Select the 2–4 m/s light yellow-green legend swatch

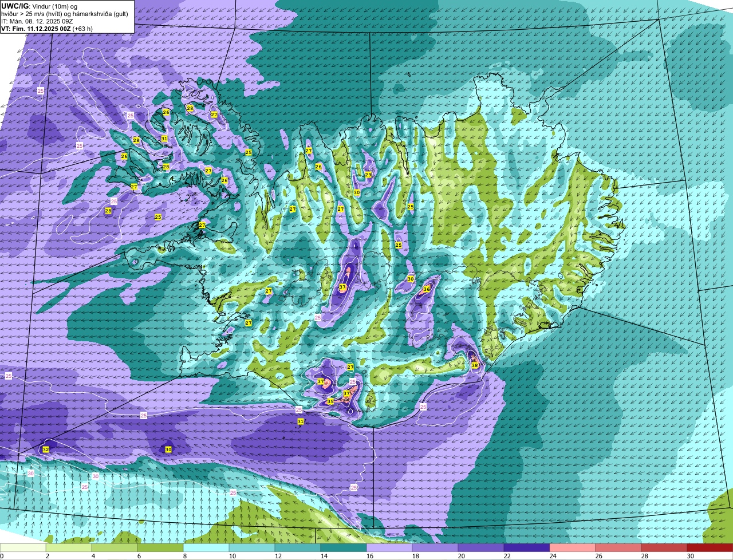[69, 548]
